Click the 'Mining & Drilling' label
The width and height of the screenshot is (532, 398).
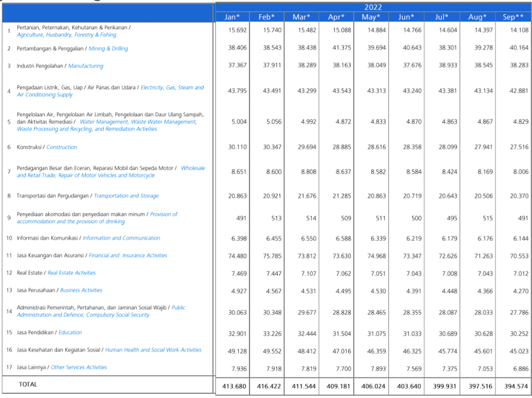(x=108, y=48)
